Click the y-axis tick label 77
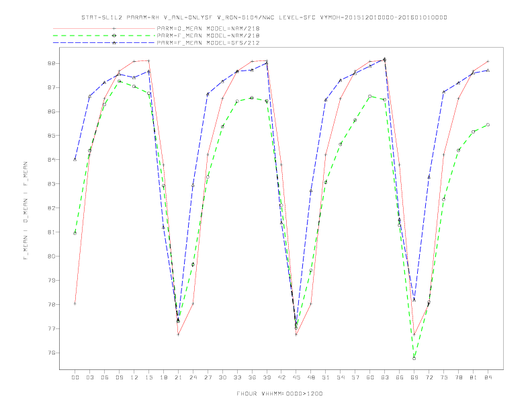Viewport: 532px width, 411px height. point(50,328)
